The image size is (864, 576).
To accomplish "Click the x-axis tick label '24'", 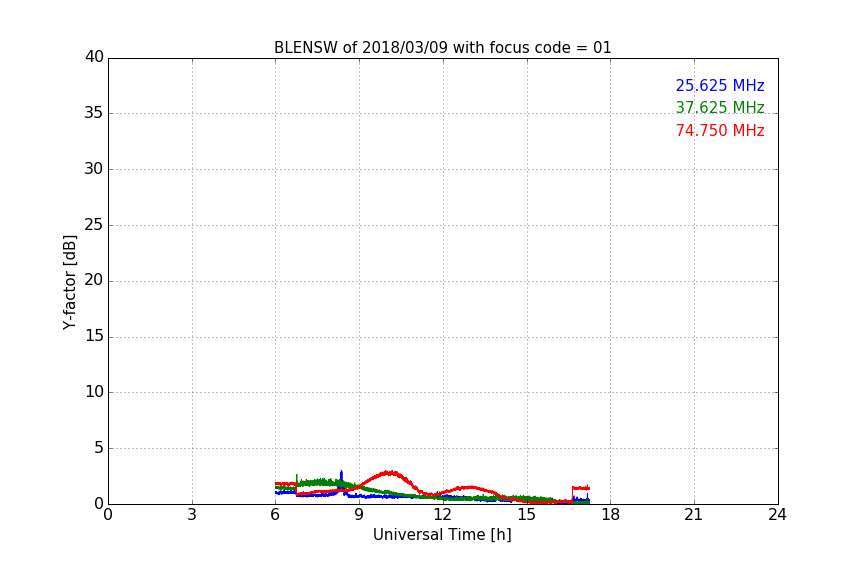I will [777, 515].
